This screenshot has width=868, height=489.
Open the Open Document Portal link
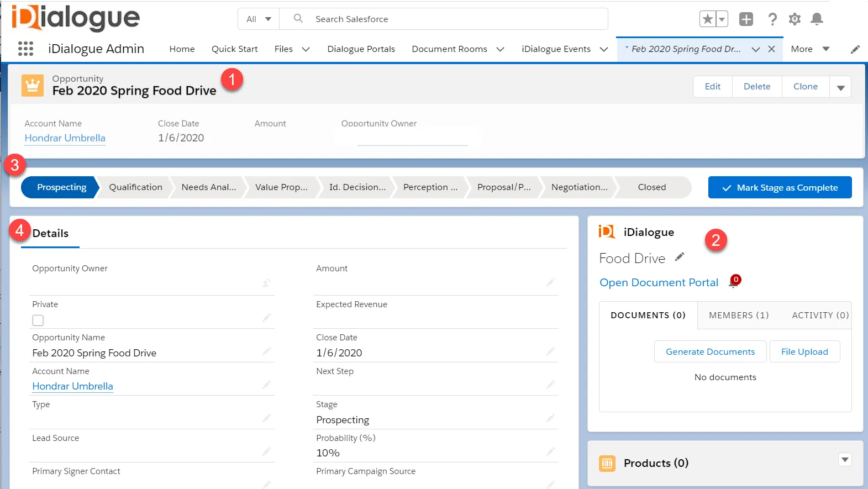tap(659, 282)
